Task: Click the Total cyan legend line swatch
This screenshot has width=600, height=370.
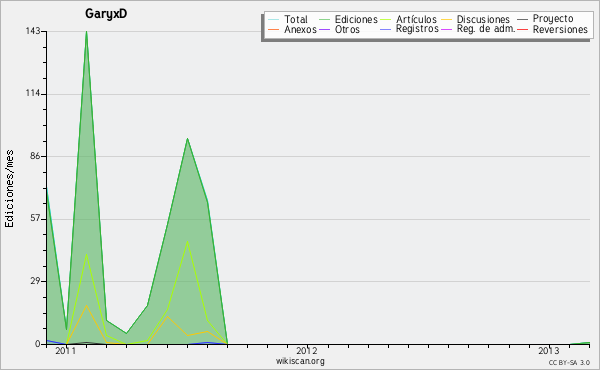Action: pos(274,19)
